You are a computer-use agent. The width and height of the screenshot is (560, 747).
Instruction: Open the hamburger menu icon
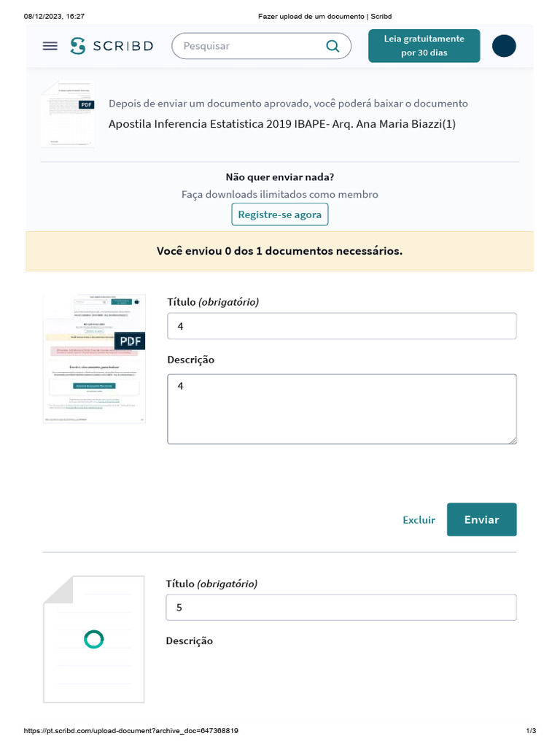click(50, 46)
